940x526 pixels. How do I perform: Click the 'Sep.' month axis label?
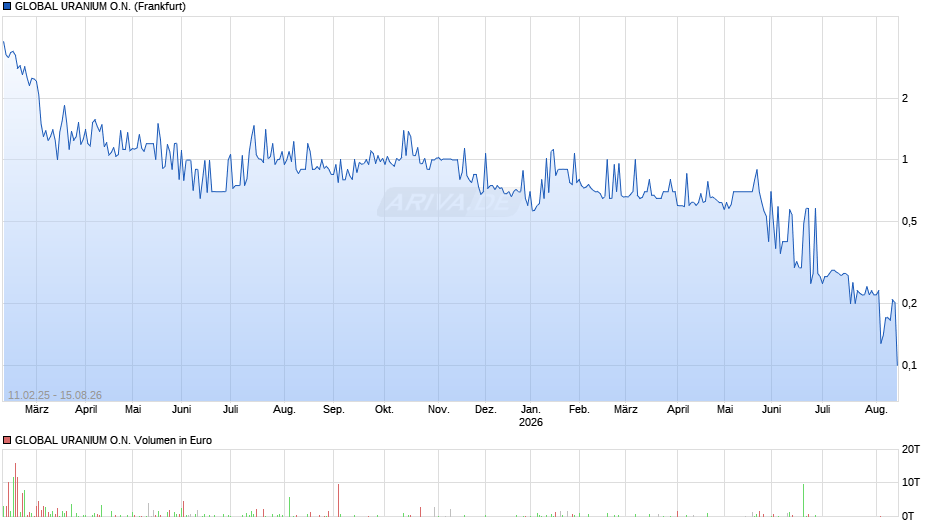(x=334, y=410)
